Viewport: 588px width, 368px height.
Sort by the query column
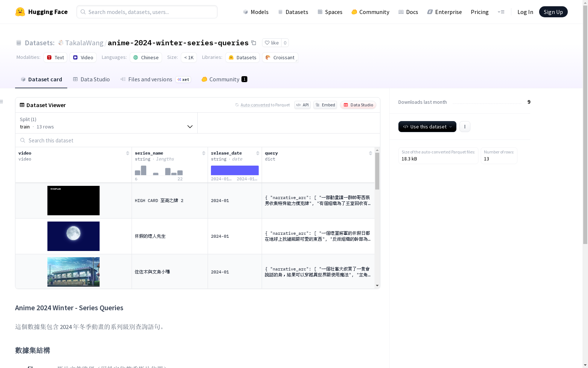tap(370, 153)
